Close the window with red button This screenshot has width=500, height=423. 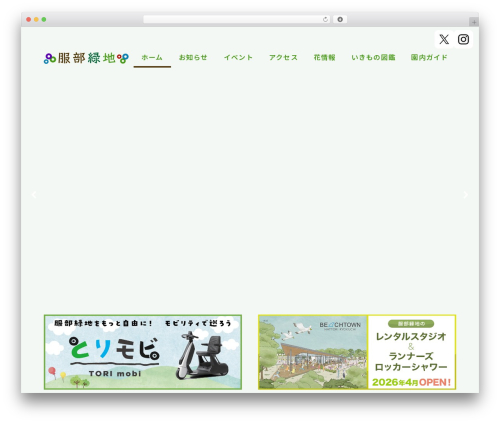click(x=29, y=20)
